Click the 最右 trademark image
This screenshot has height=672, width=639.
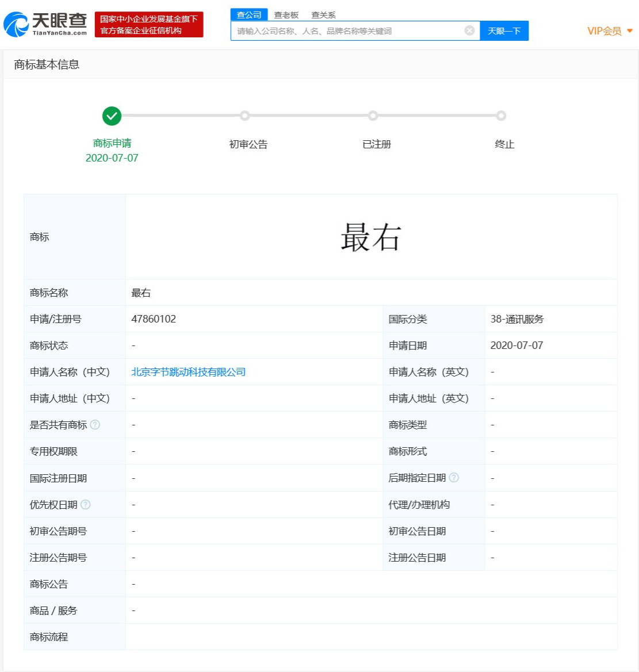(x=371, y=237)
